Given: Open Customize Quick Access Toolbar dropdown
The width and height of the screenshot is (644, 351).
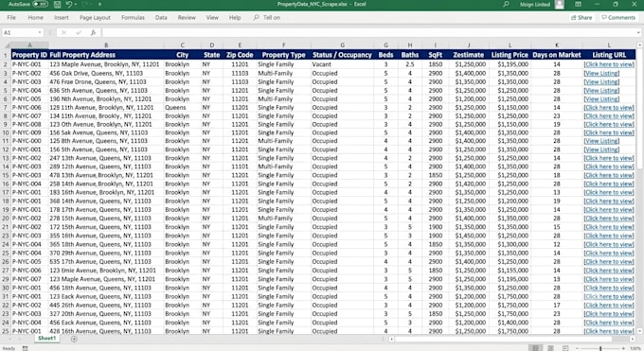Looking at the screenshot, I should 99,5.
